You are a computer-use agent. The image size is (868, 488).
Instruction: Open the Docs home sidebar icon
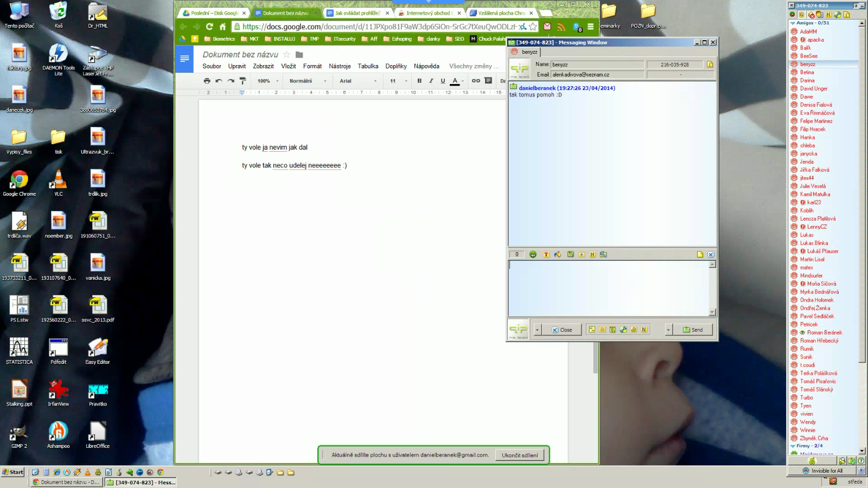[184, 59]
